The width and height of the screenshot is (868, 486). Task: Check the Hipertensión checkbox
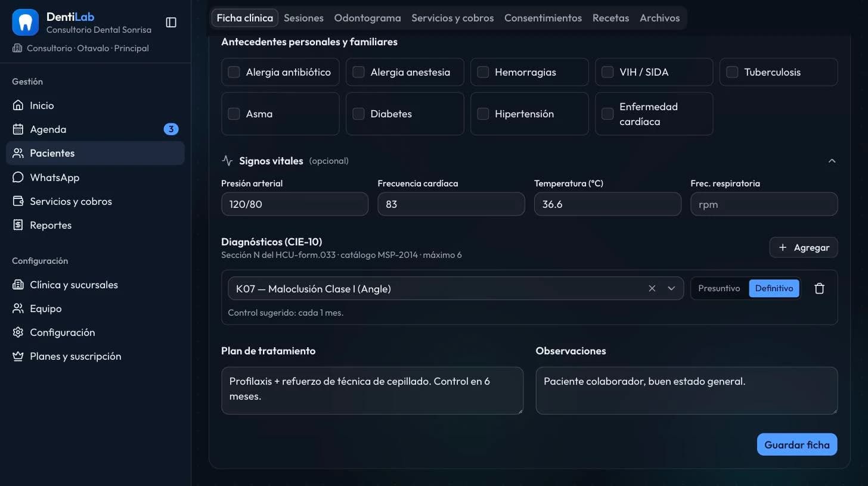(483, 114)
